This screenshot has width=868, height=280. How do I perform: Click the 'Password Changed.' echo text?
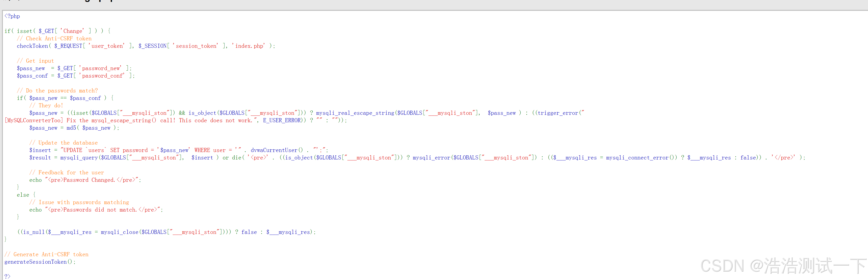pos(89,180)
